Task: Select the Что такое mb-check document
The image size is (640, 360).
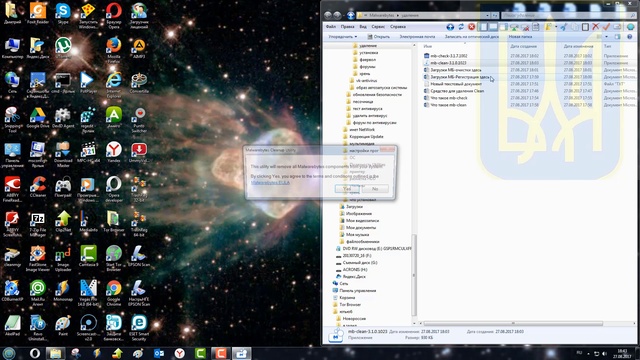Action: point(449,98)
